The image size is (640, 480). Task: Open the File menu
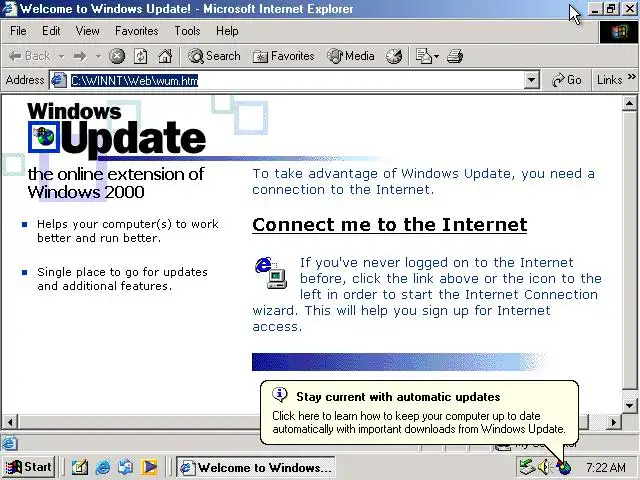[18, 31]
